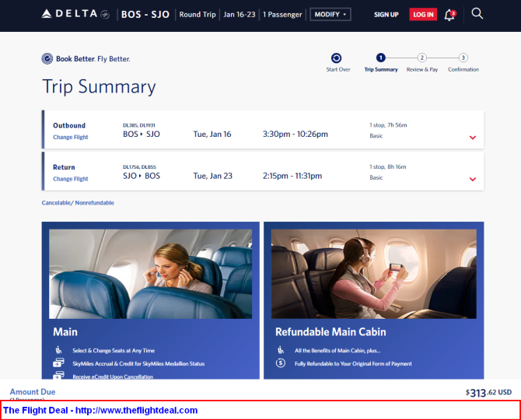Click flight numbers DL1756, DL855
Viewport: 521px width, 420px height.
click(x=139, y=166)
